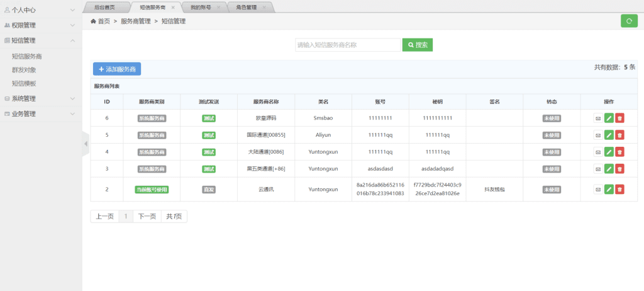Click the home icon in breadcrumb
Viewport: 644px width, 291px height.
pyautogui.click(x=93, y=21)
